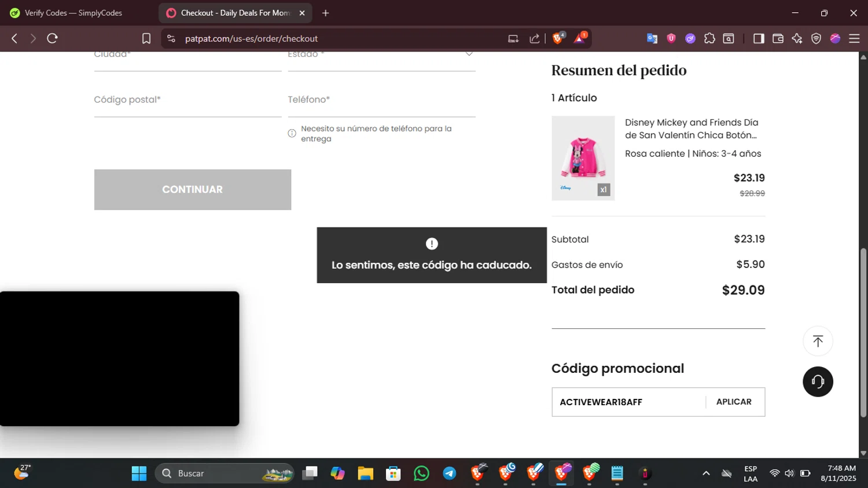The height and width of the screenshot is (488, 868).
Task: Open the tab search icon in the toolbar
Action: (x=729, y=38)
